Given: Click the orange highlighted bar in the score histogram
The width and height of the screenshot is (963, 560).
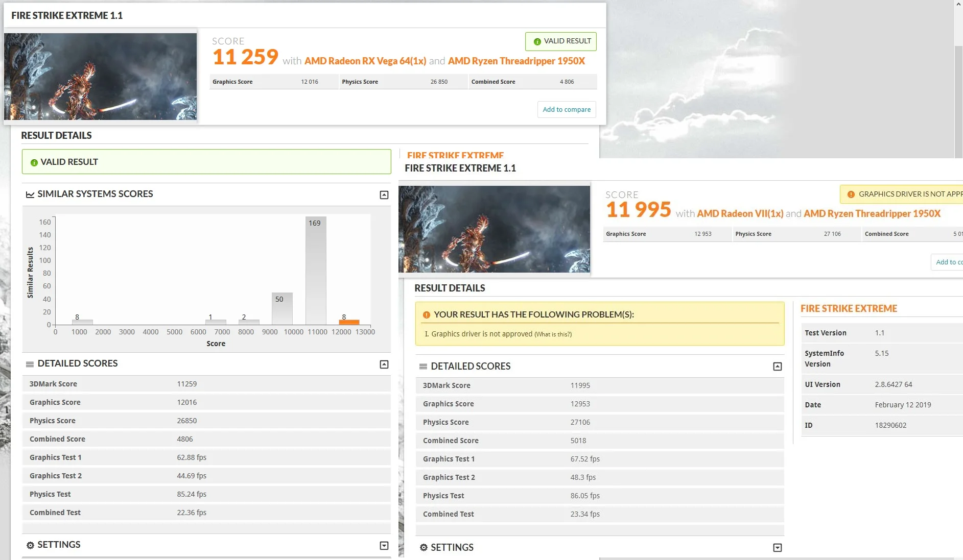Looking at the screenshot, I should pos(349,322).
